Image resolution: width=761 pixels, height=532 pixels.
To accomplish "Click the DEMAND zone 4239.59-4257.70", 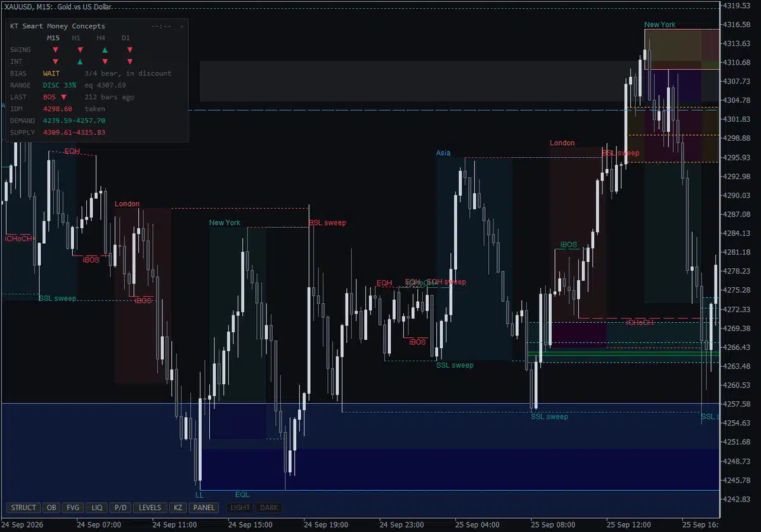I will [74, 120].
